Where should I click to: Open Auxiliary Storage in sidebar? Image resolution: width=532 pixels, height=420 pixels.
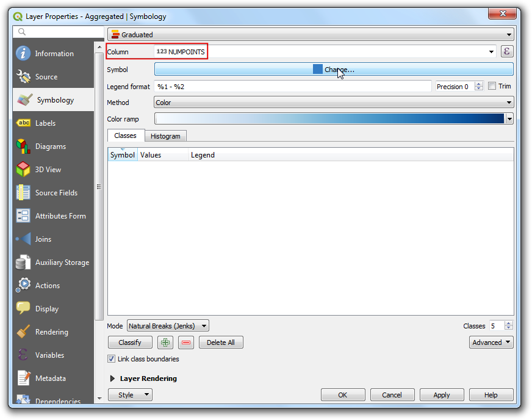click(62, 262)
